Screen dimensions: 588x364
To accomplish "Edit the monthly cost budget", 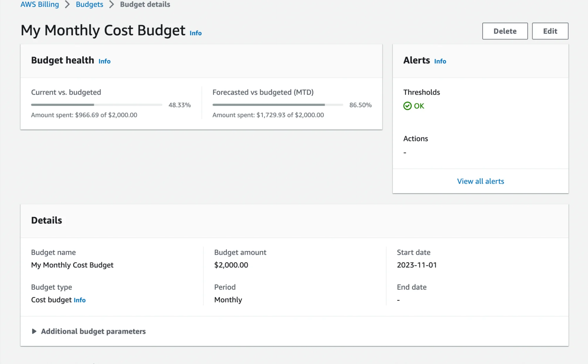I will pyautogui.click(x=550, y=31).
